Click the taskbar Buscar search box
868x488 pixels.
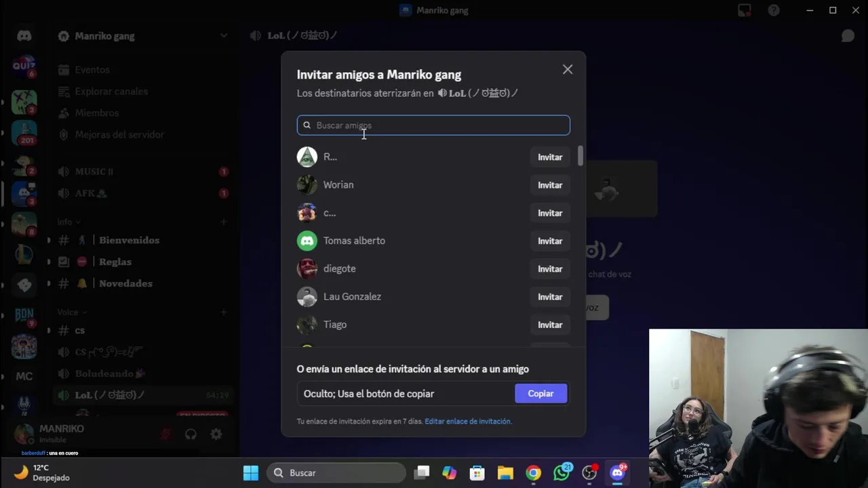[x=336, y=472]
